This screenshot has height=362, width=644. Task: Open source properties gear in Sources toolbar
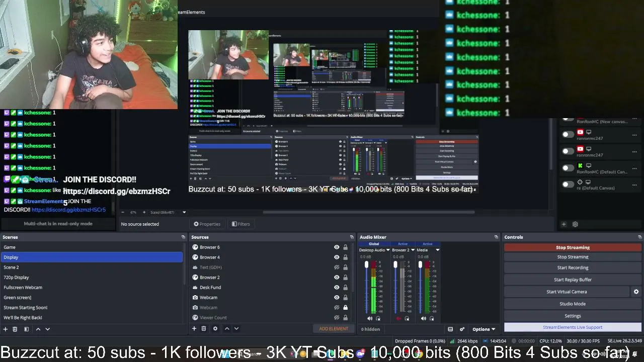pyautogui.click(x=215, y=329)
